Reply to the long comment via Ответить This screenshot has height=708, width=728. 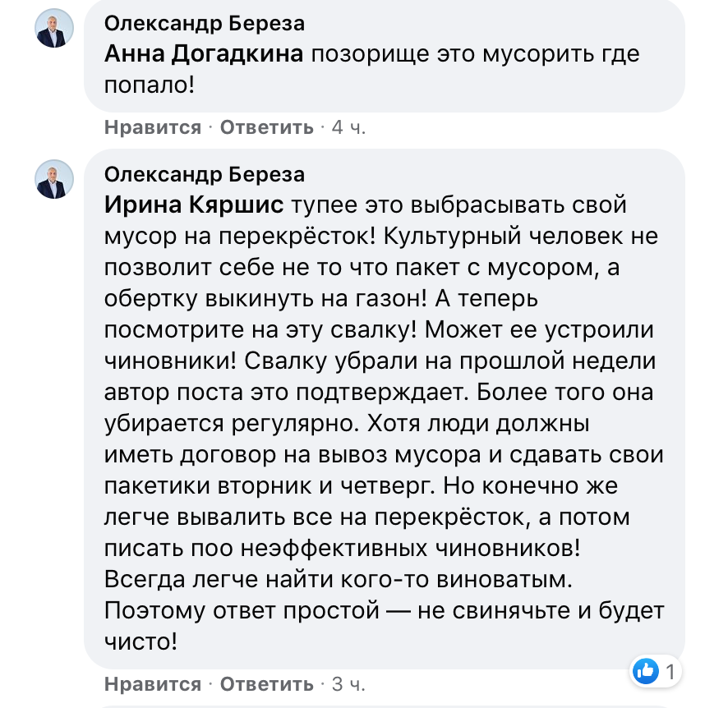(x=267, y=684)
